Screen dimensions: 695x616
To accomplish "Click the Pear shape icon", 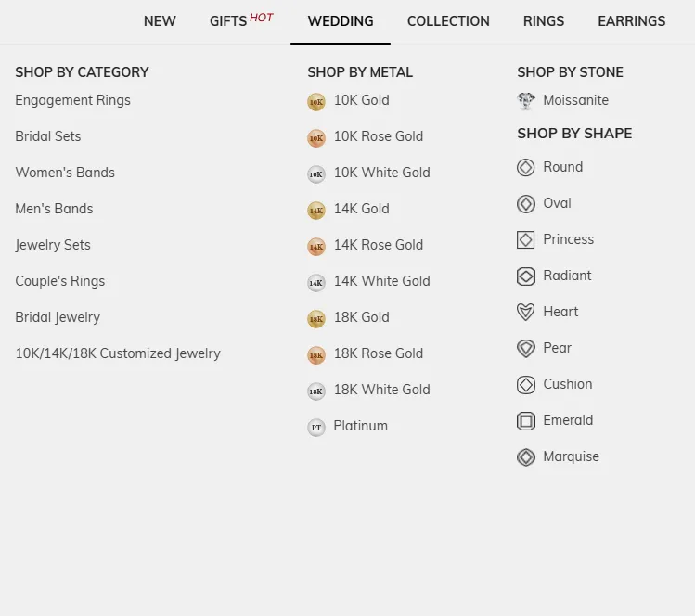I will tap(526, 349).
